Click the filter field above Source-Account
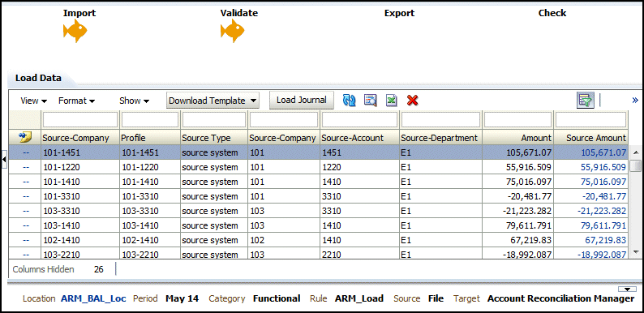Image resolution: width=644 pixels, height=313 pixels. (360, 119)
